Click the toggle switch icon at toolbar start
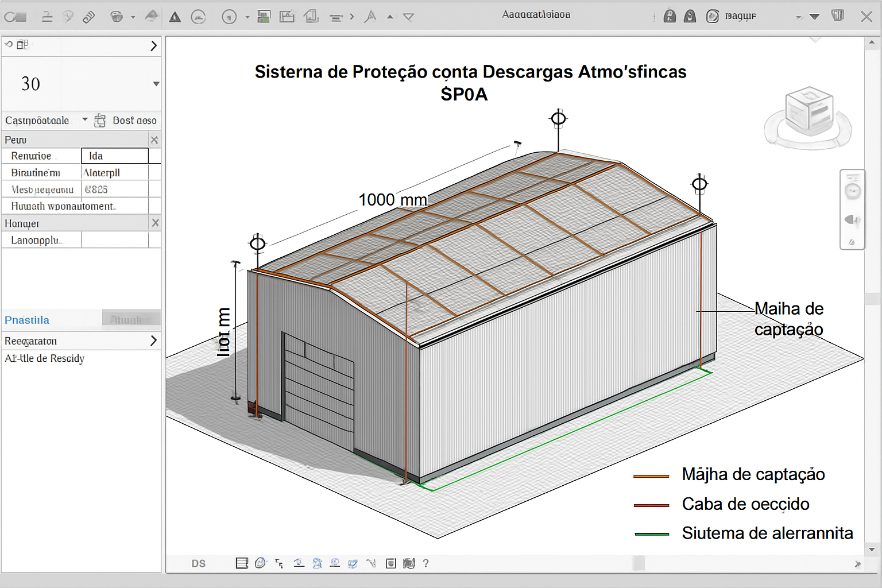Viewport: 882px width, 588px height. coord(15,17)
